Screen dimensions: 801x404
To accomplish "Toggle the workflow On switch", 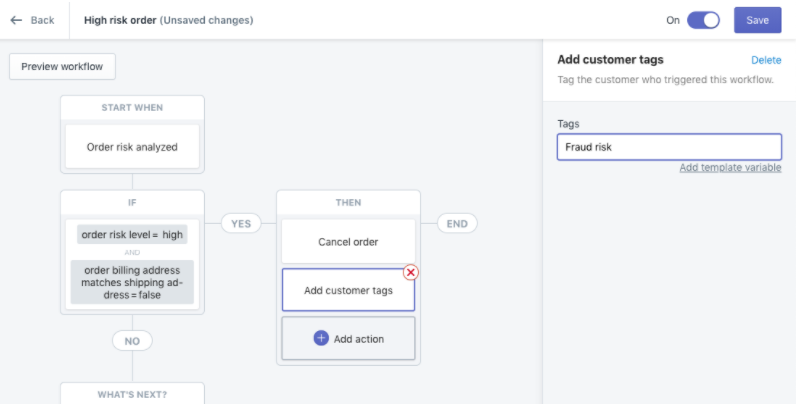I will pyautogui.click(x=703, y=20).
